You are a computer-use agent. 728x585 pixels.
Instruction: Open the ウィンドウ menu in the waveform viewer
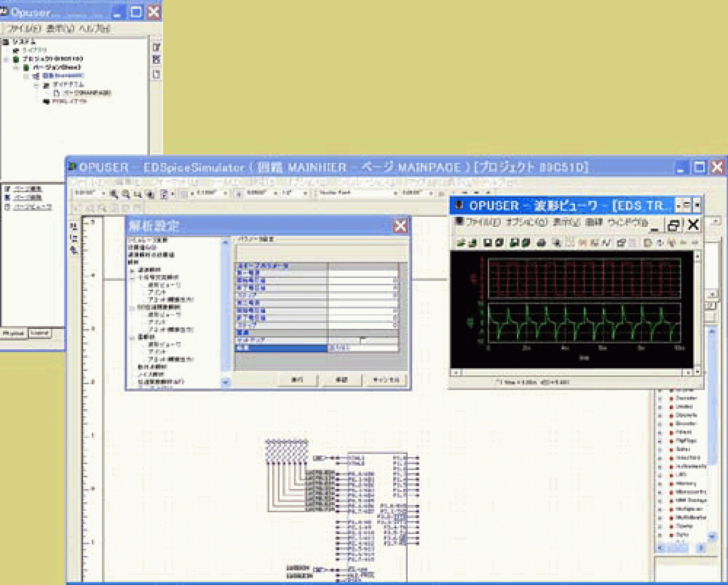click(627, 222)
